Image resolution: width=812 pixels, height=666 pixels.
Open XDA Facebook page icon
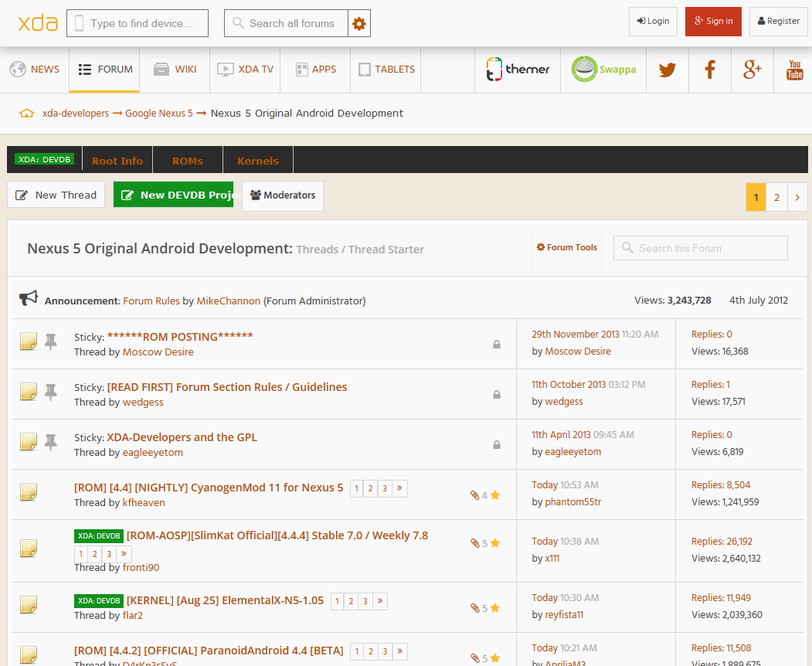(x=710, y=70)
